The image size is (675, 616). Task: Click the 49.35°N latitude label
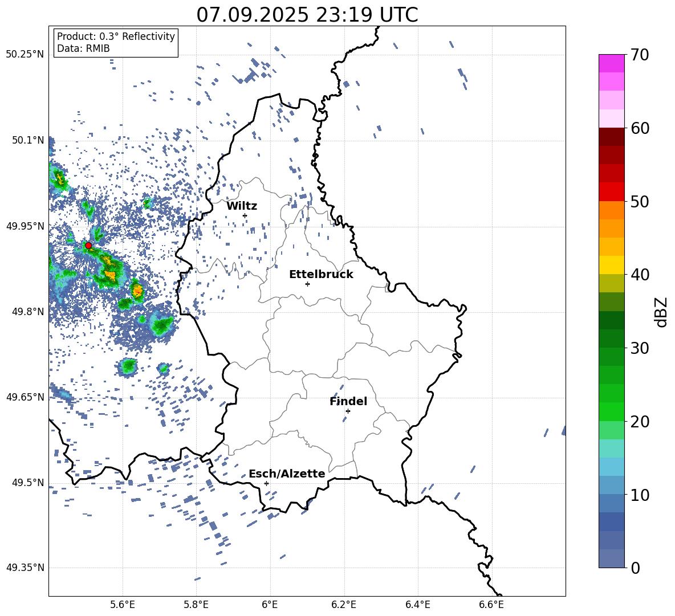pyautogui.click(x=25, y=568)
